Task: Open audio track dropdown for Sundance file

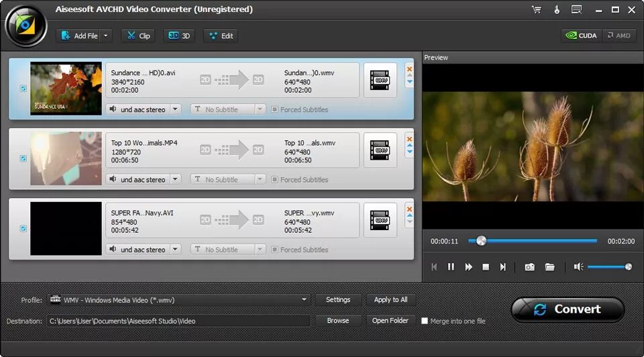Action: click(175, 109)
